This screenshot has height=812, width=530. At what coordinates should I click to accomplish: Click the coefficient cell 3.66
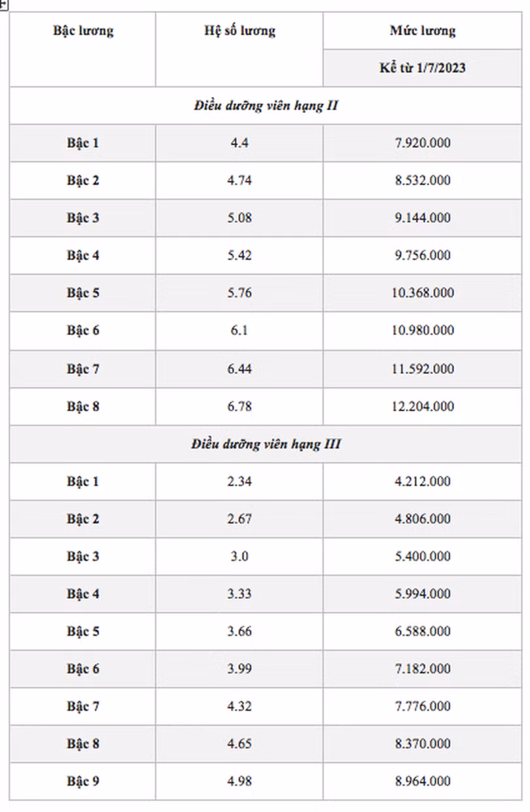point(239,632)
